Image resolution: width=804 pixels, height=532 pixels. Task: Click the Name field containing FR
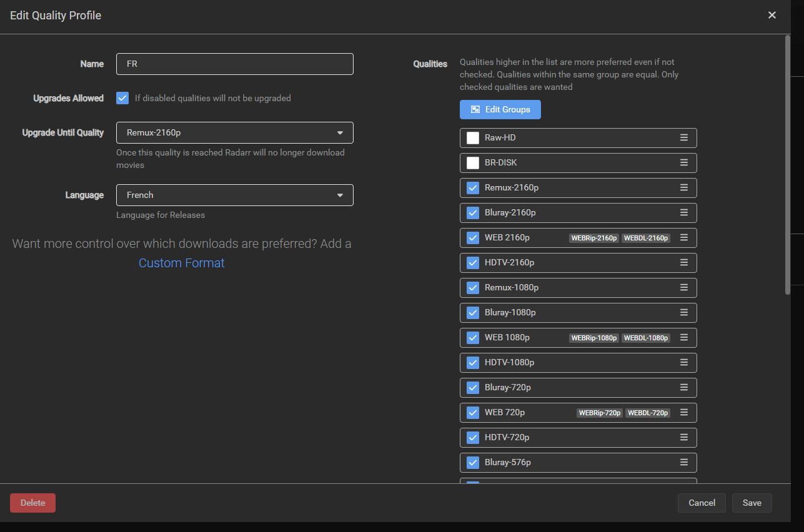[x=234, y=64]
